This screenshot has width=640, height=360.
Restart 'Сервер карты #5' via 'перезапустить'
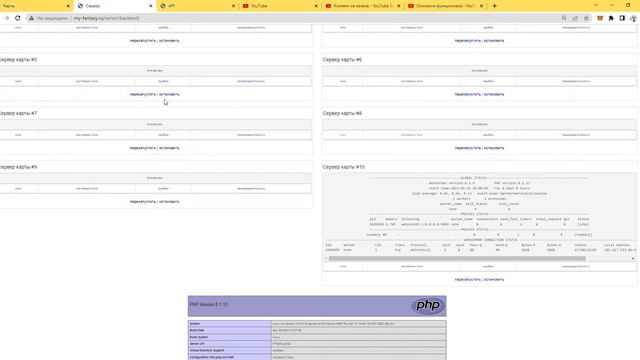[143, 94]
